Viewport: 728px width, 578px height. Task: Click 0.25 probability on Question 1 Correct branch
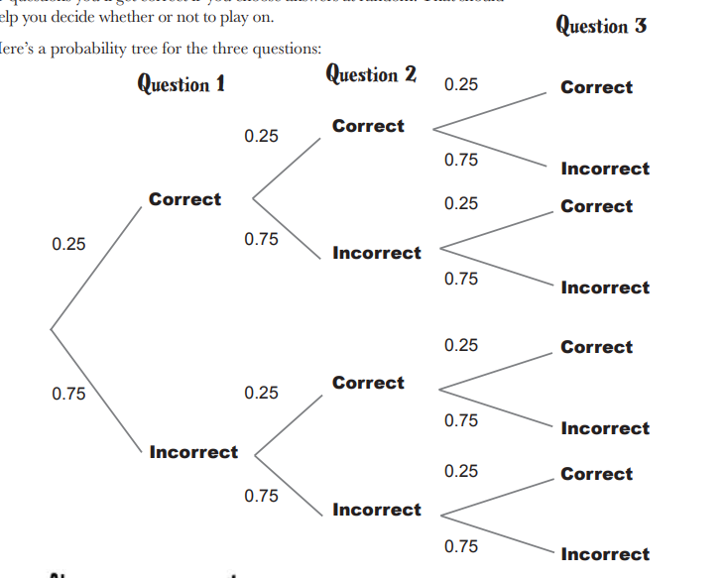click(68, 244)
